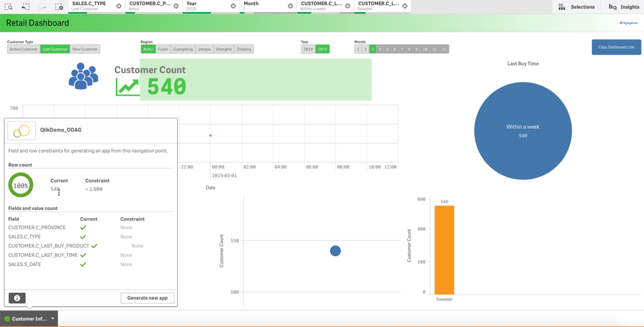Select the Shanghai region tab
Screen dimensions: 644x327
click(223, 49)
